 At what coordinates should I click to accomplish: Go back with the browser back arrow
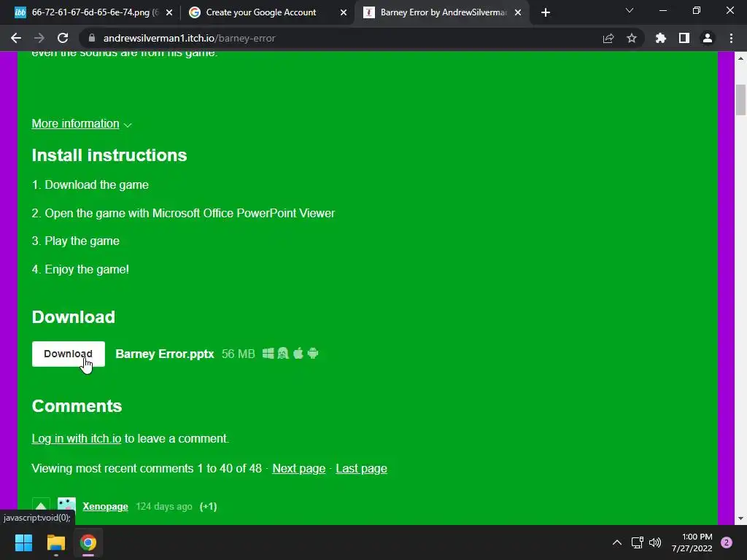pyautogui.click(x=16, y=38)
